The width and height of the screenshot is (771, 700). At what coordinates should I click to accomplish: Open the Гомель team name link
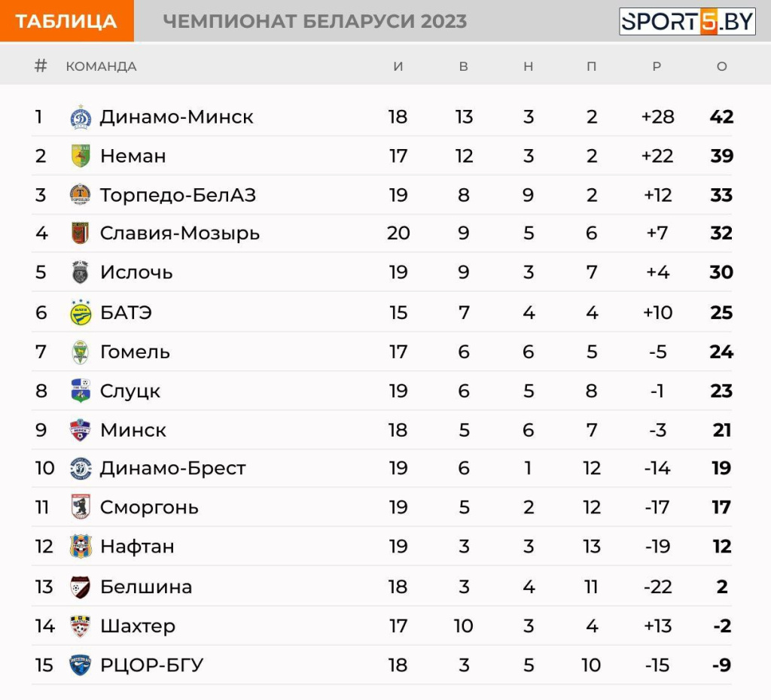136,352
